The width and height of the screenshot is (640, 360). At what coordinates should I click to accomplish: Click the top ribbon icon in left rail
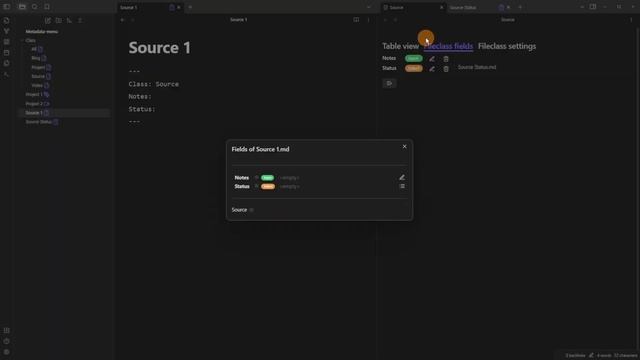7,20
